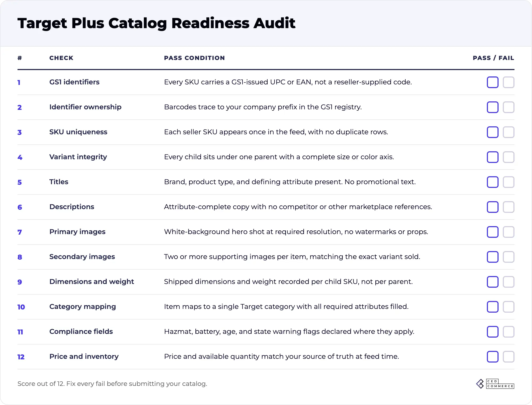Check Pass for Secondary images
The image size is (532, 405).
[493, 257]
